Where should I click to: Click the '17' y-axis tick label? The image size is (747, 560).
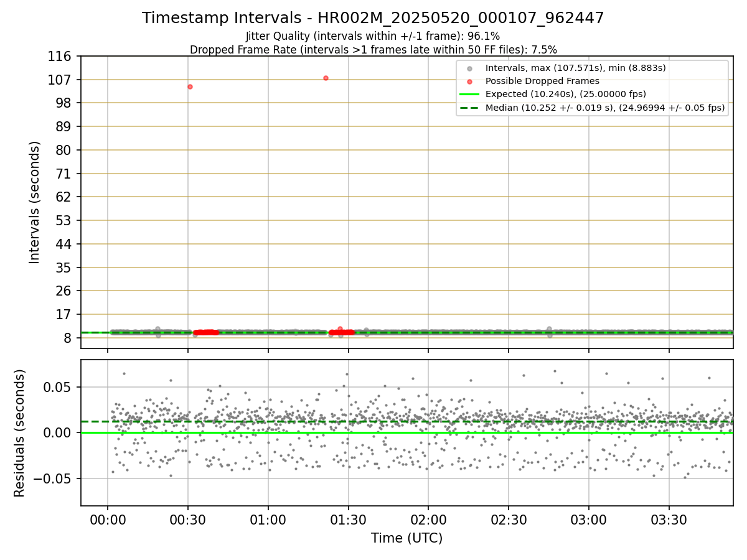click(65, 314)
